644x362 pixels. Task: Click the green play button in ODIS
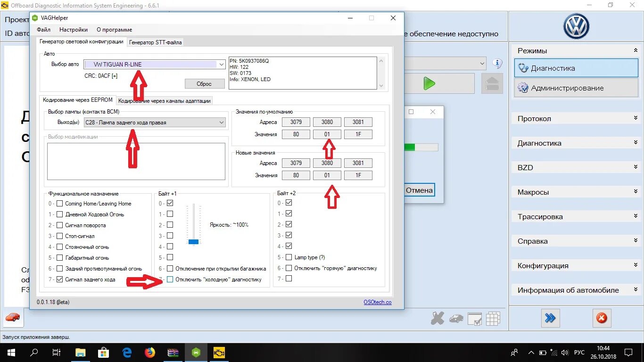pos(429,84)
